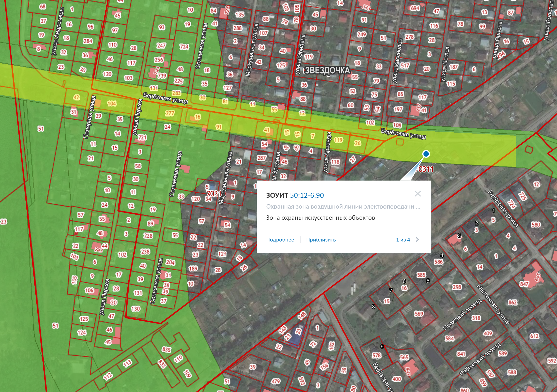Select parcel number 225
Image resolution: width=557 pixels, height=392 pixels.
tap(178, 81)
